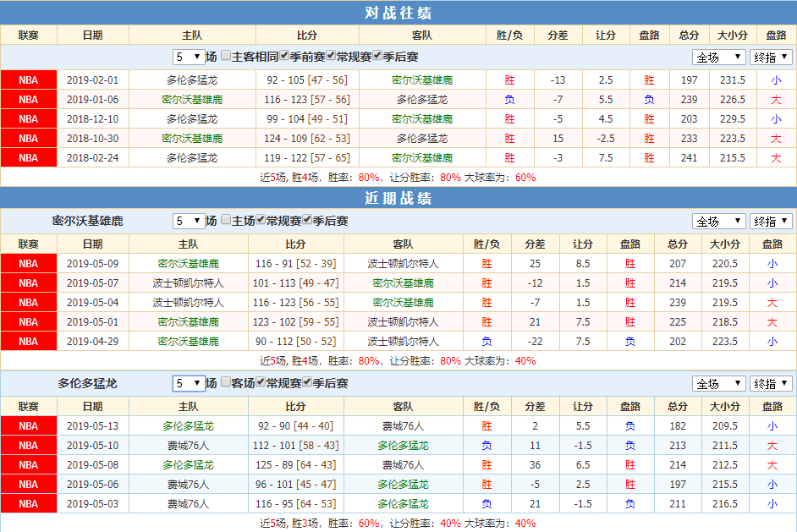This screenshot has width=797, height=532.
Task: Open game count dropdown in 对战往绩
Action: point(189,57)
